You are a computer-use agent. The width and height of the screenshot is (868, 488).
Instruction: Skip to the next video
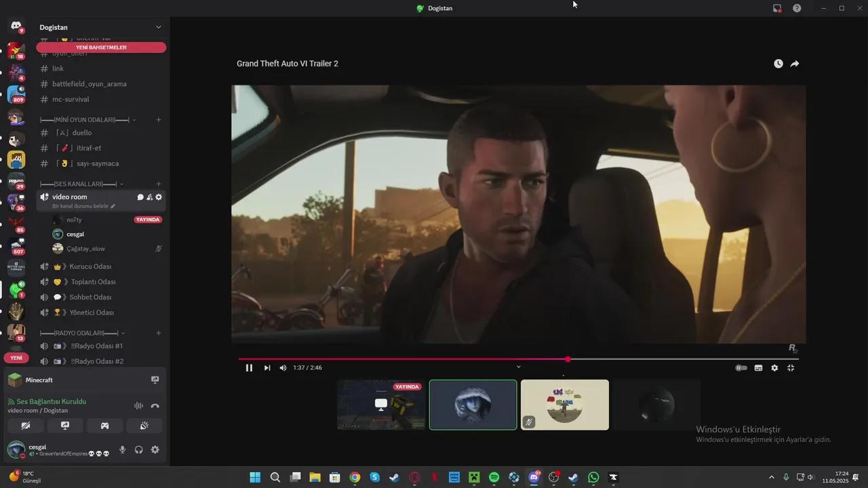tap(267, 368)
